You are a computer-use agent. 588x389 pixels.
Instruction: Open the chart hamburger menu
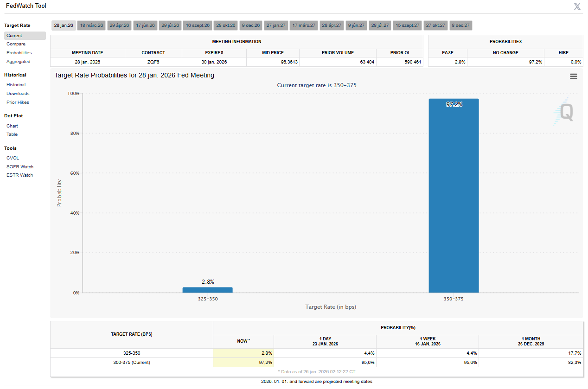[x=573, y=77]
